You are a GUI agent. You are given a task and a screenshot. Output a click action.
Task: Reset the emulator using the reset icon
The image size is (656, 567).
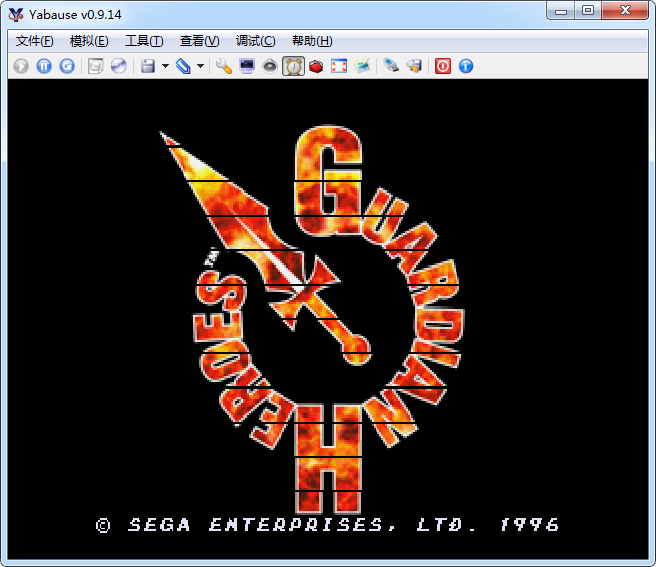click(x=67, y=66)
